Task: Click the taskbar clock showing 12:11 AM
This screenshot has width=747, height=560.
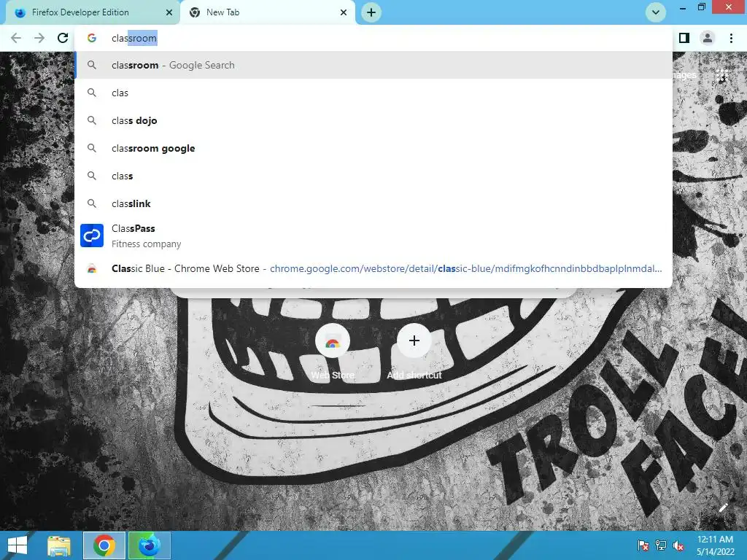Action: tap(715, 545)
